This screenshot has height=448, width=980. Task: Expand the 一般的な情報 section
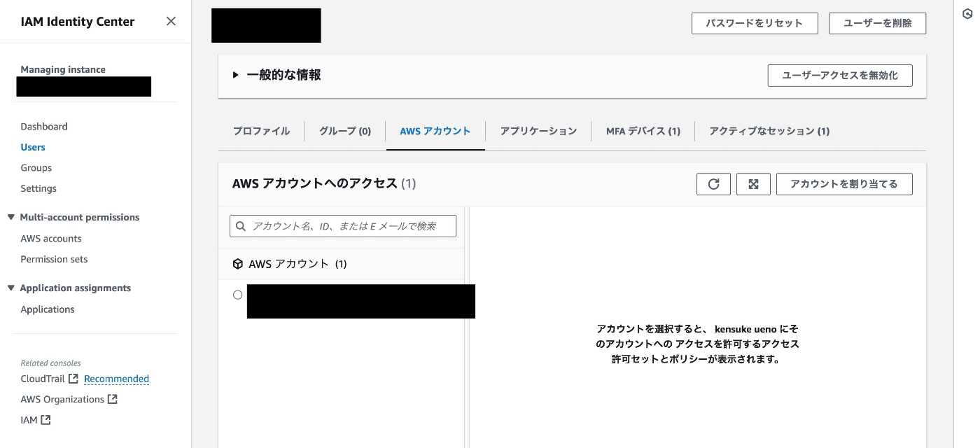(x=236, y=75)
